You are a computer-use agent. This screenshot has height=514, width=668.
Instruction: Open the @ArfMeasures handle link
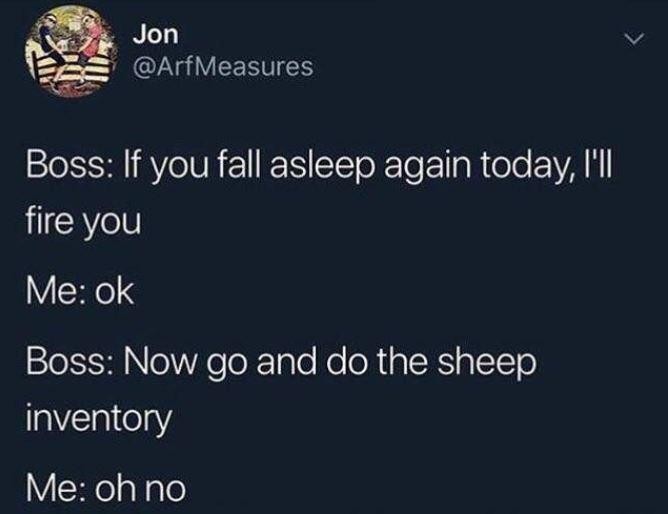click(x=223, y=67)
